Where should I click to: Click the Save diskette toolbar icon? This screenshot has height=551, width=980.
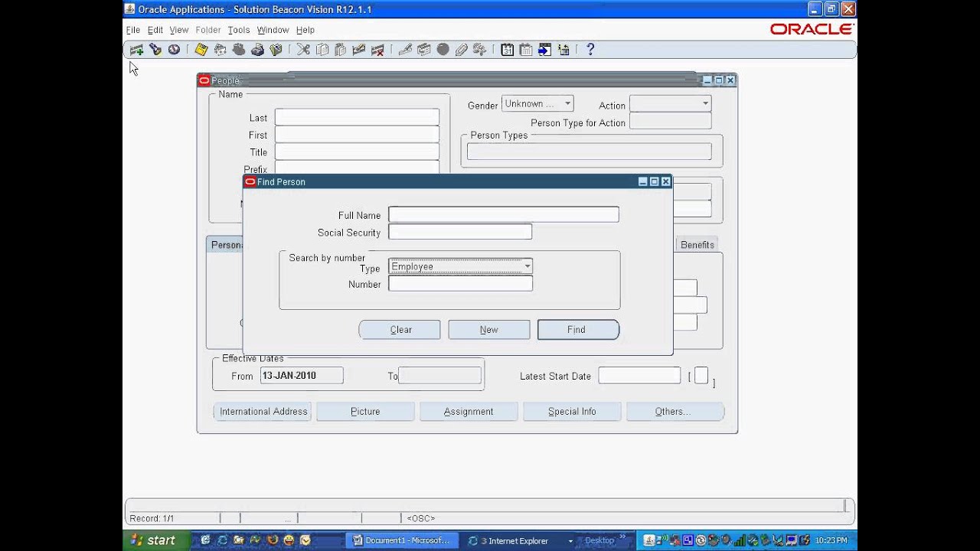pyautogui.click(x=201, y=50)
